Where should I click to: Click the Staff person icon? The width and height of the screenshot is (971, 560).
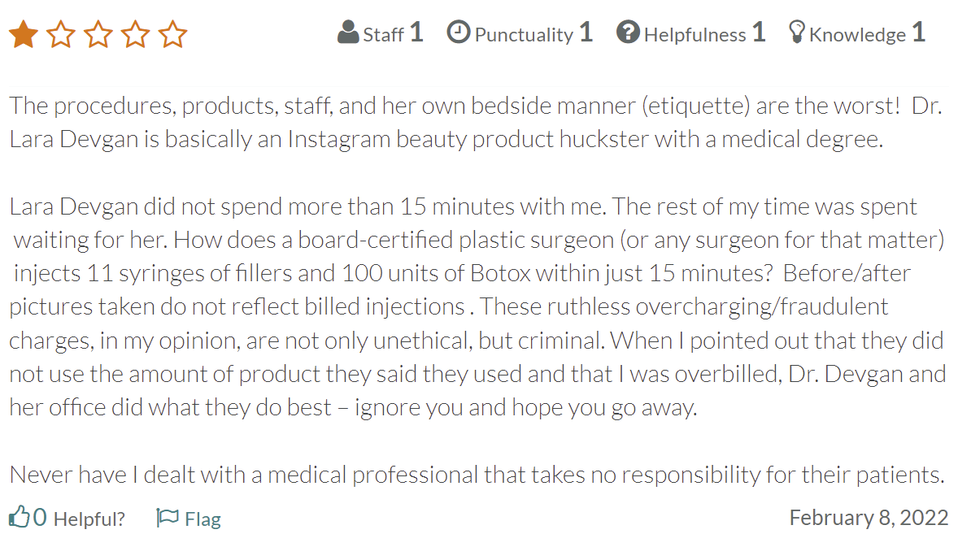[x=348, y=33]
